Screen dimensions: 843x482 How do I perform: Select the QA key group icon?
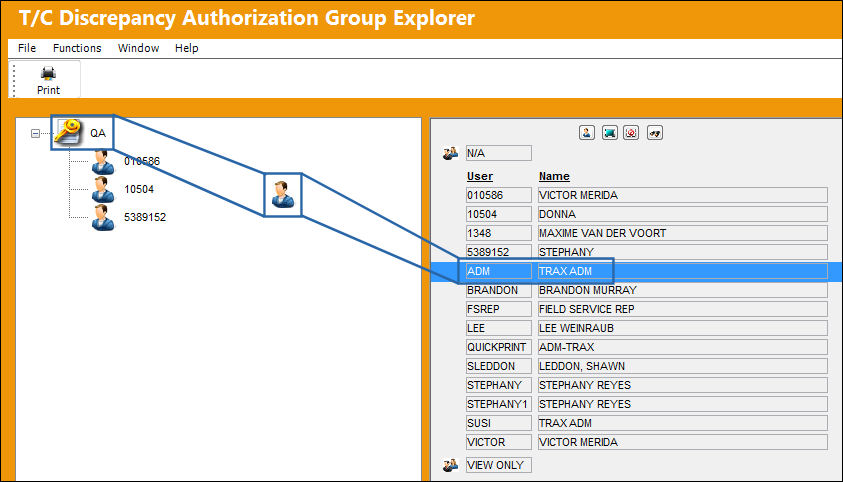pos(68,132)
